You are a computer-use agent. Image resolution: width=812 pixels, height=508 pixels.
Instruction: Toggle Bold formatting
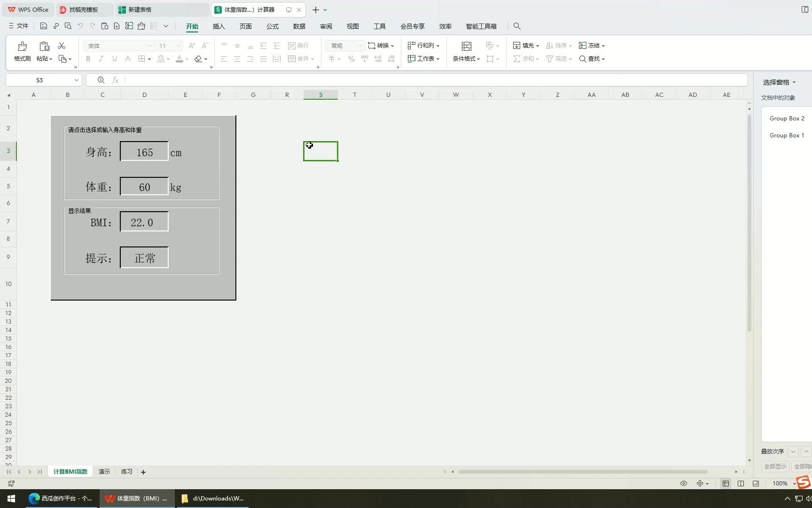point(88,59)
